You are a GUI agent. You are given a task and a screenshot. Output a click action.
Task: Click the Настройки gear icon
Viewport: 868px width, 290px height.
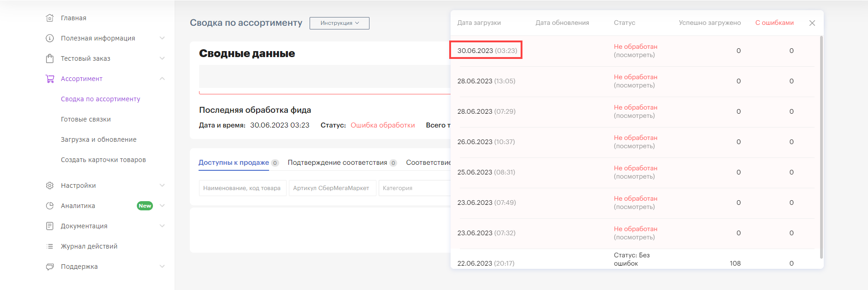point(50,186)
